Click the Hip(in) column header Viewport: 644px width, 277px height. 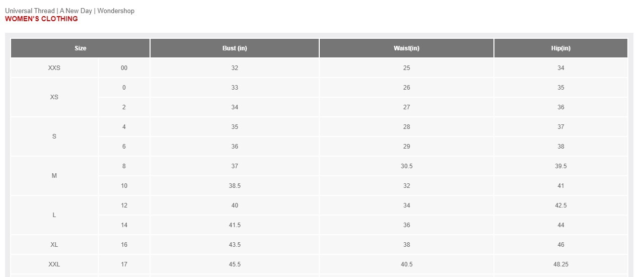(561, 48)
